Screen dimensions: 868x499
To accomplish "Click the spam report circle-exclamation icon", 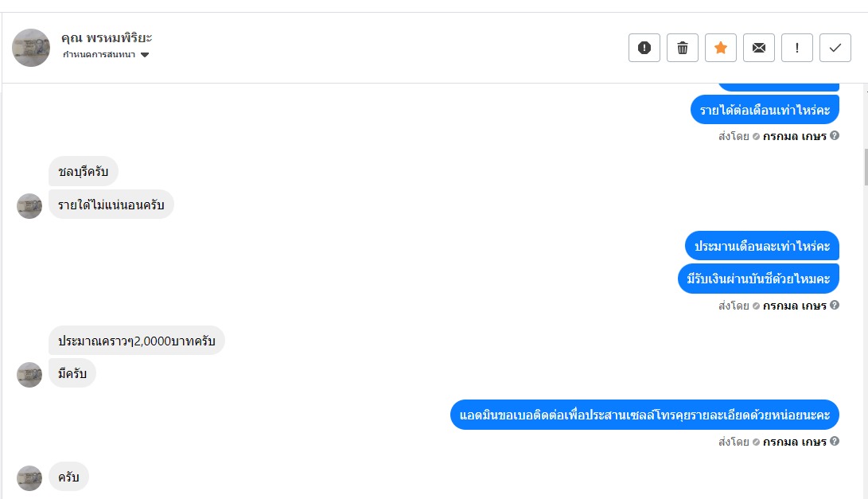I will [x=644, y=48].
